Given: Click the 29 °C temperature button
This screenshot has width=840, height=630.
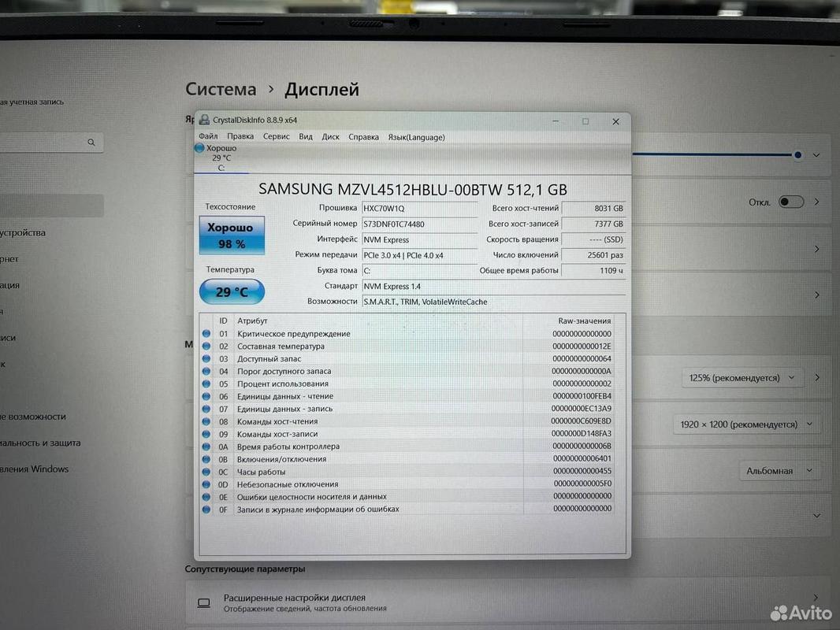Looking at the screenshot, I should pyautogui.click(x=232, y=292).
